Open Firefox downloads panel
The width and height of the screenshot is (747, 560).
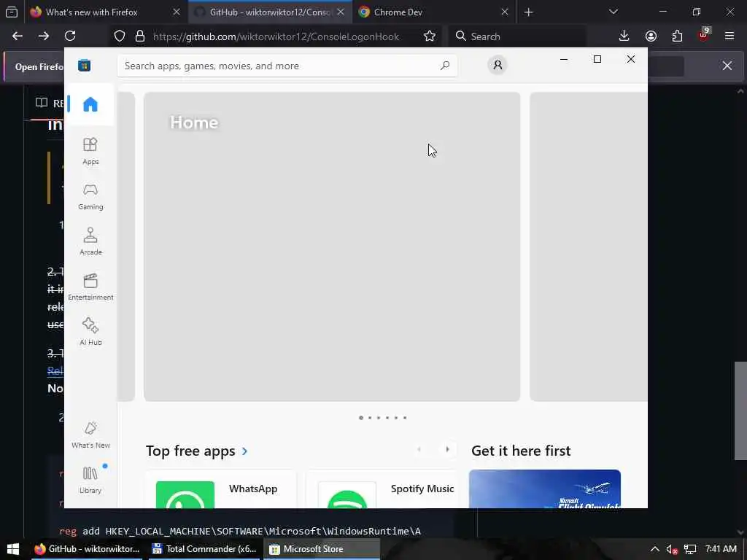[624, 36]
